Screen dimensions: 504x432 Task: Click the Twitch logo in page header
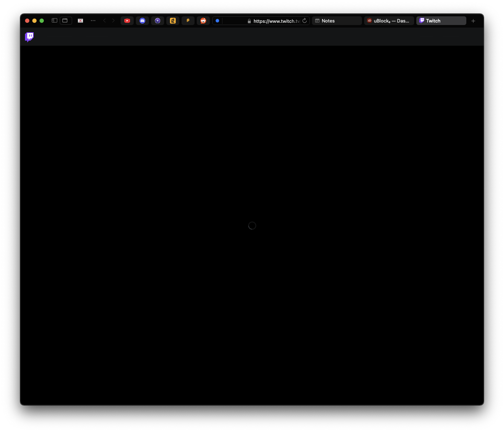point(29,37)
